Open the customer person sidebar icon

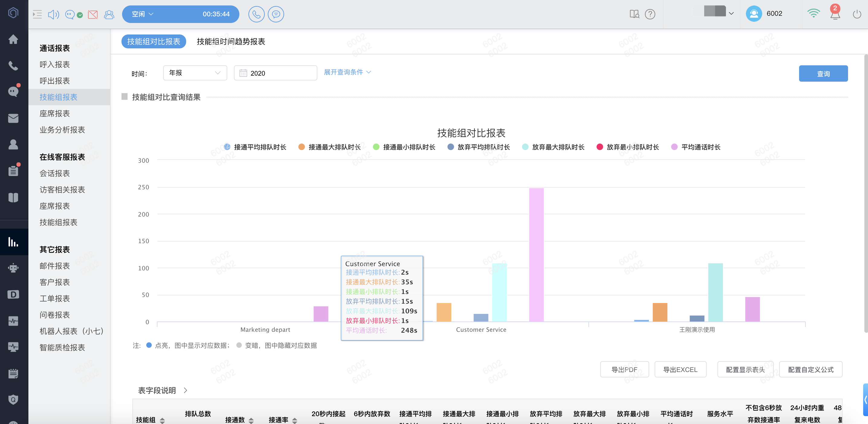pos(13,144)
